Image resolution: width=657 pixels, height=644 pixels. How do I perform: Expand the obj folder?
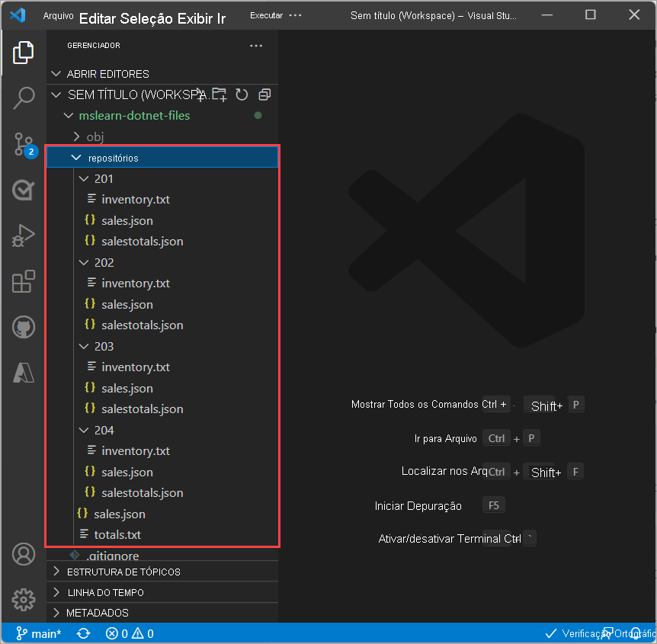(x=95, y=136)
